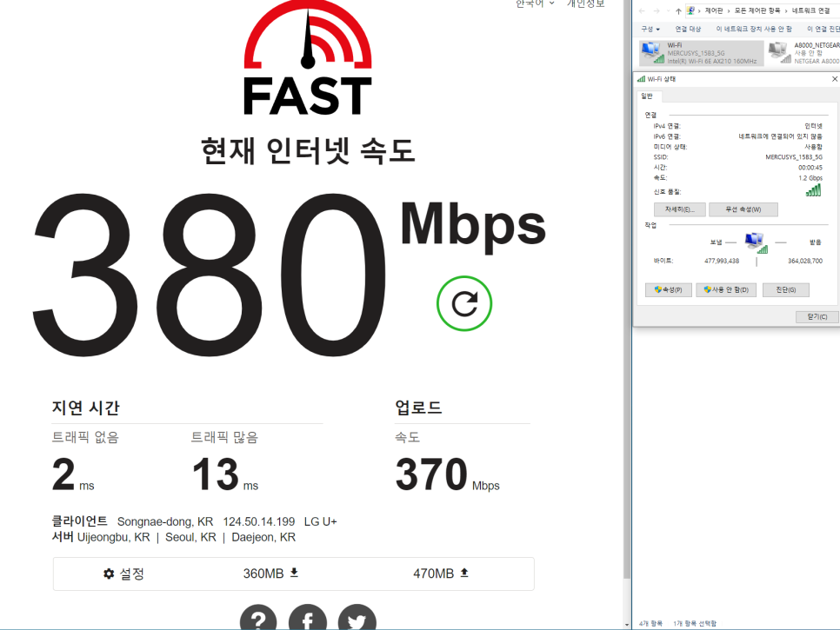Screen dimensions: 840x630
Task: Select the A8000_NETGEAR adapter icon
Action: (x=778, y=53)
